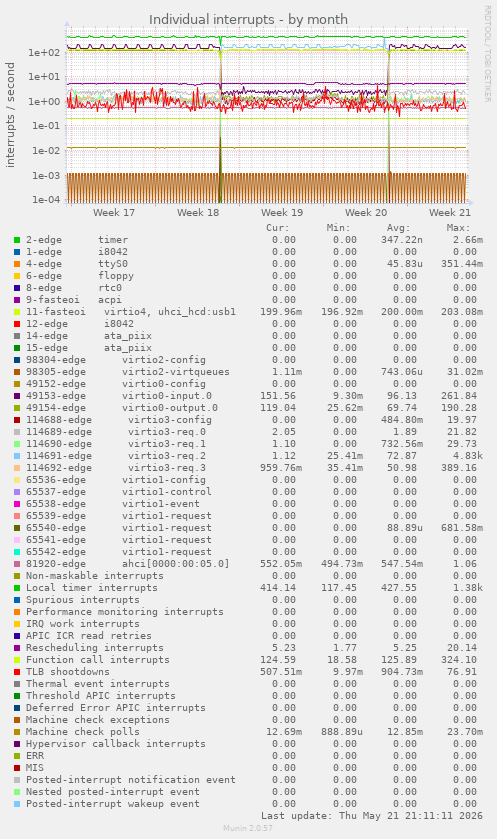This screenshot has height=839, width=497.
Task: Click the Function call interrupts legend label
Action: tap(98, 660)
